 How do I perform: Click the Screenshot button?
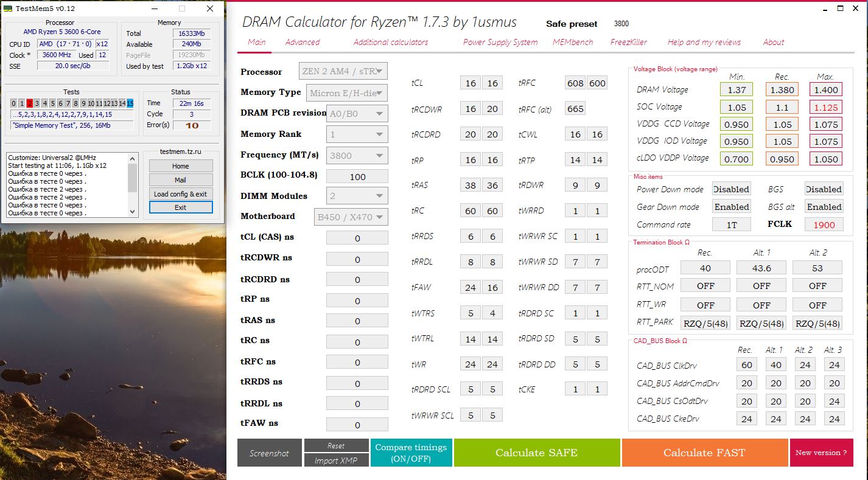pyautogui.click(x=269, y=453)
